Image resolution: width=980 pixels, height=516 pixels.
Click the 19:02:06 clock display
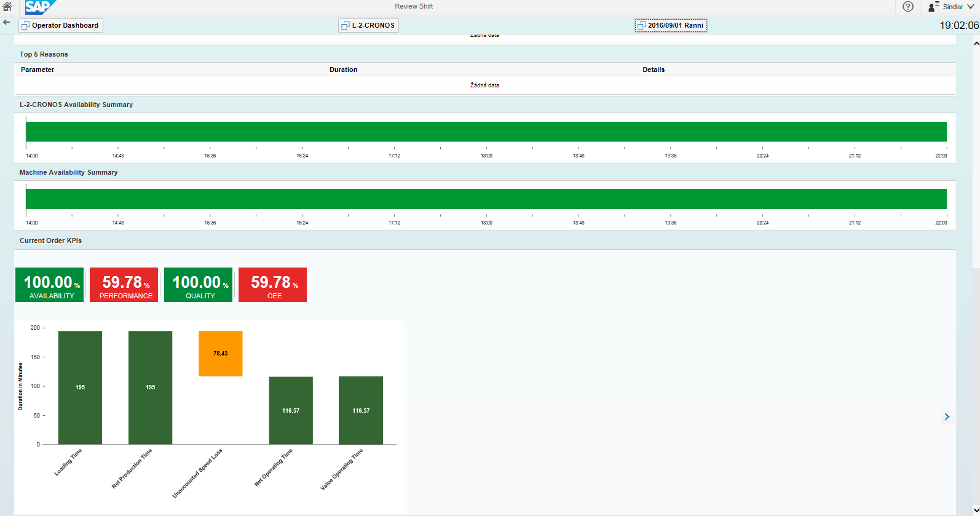[x=959, y=25]
